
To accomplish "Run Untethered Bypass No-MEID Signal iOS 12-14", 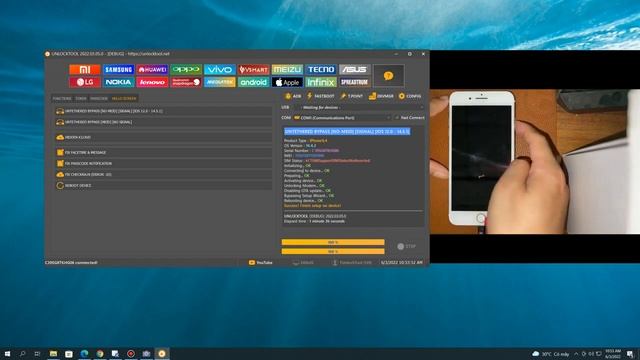I will (163, 111).
